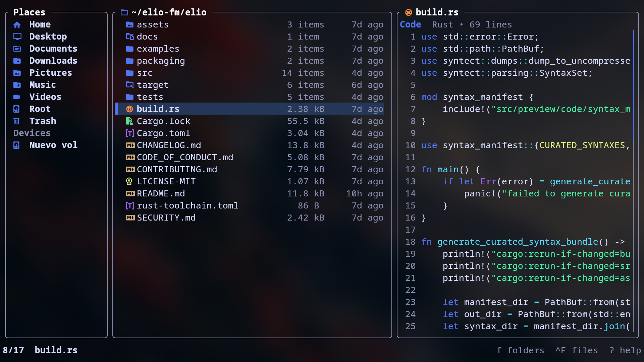Click the examples folder icon

tap(130, 49)
